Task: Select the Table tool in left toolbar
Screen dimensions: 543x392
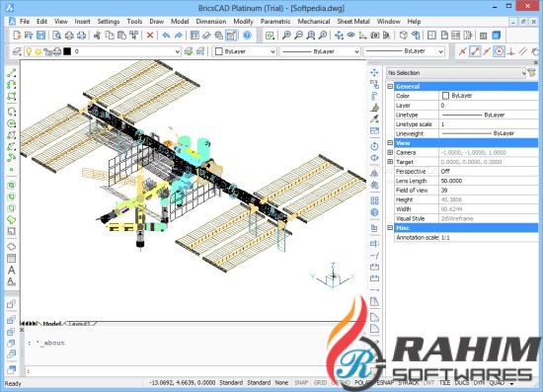Action: coord(12,258)
